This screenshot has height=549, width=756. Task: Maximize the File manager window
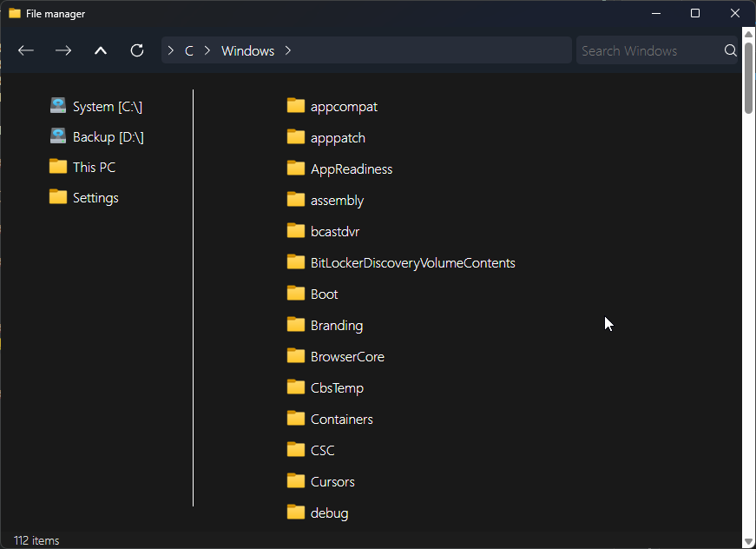[x=694, y=13]
